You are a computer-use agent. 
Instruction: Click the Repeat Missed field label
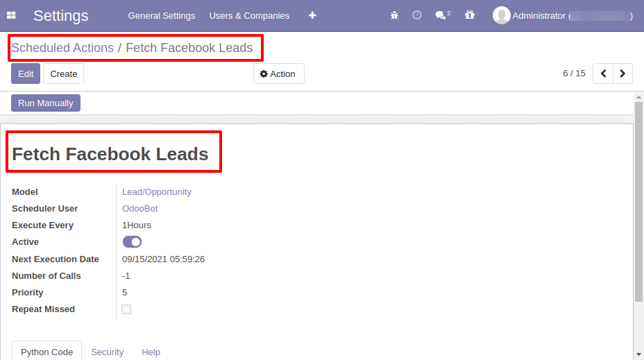click(x=43, y=309)
